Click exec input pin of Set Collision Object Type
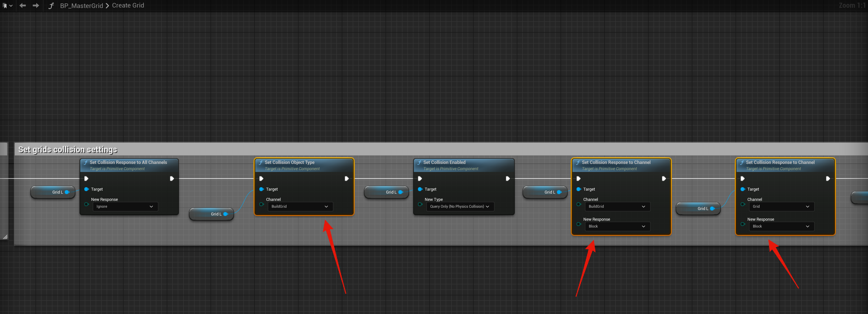This screenshot has width=868, height=314. pos(261,178)
